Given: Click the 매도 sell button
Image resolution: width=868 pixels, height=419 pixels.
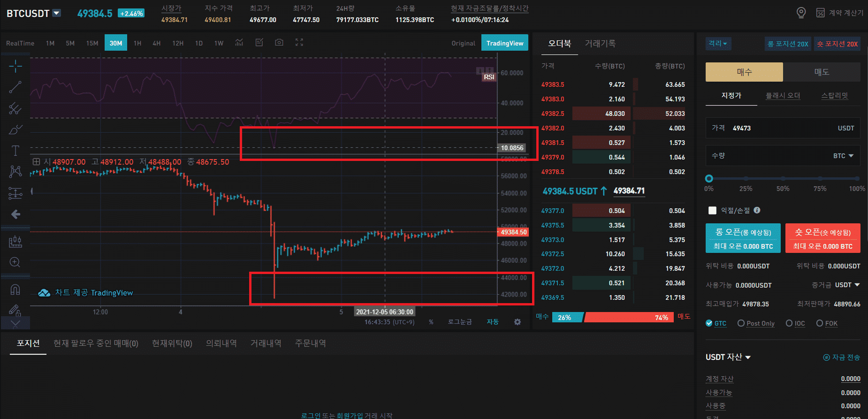Looking at the screenshot, I should click(x=822, y=72).
